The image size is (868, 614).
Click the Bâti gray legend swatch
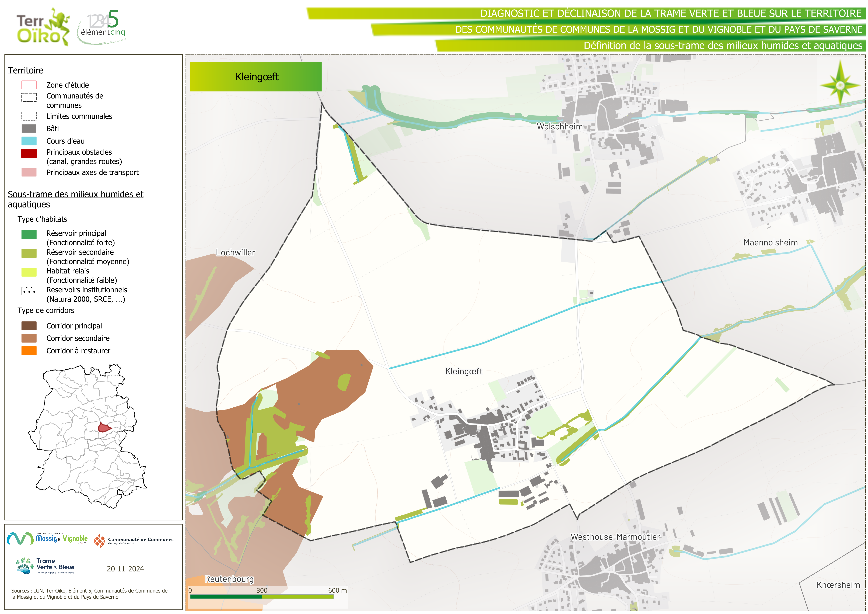click(29, 129)
